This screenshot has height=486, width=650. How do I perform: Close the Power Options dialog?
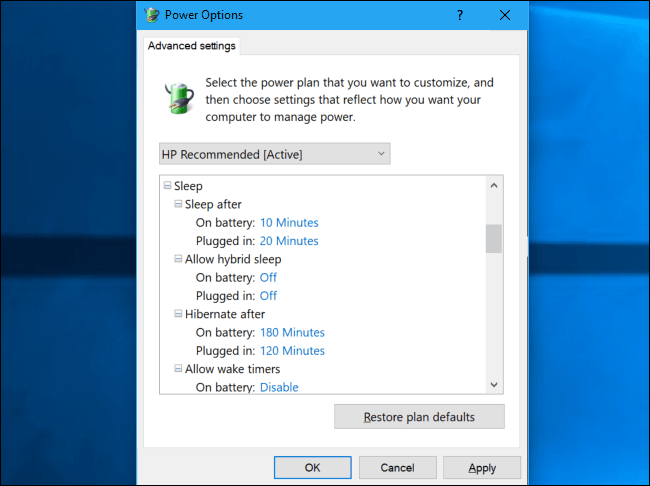[505, 15]
